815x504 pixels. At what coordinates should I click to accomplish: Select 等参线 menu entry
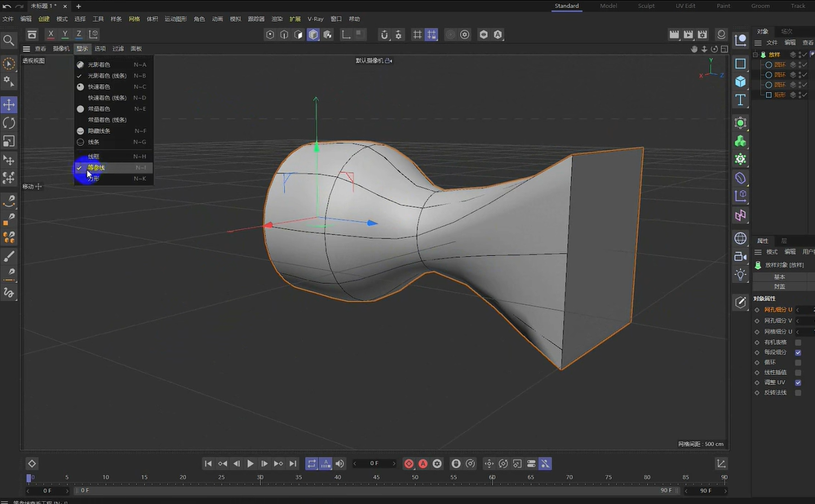pyautogui.click(x=113, y=168)
